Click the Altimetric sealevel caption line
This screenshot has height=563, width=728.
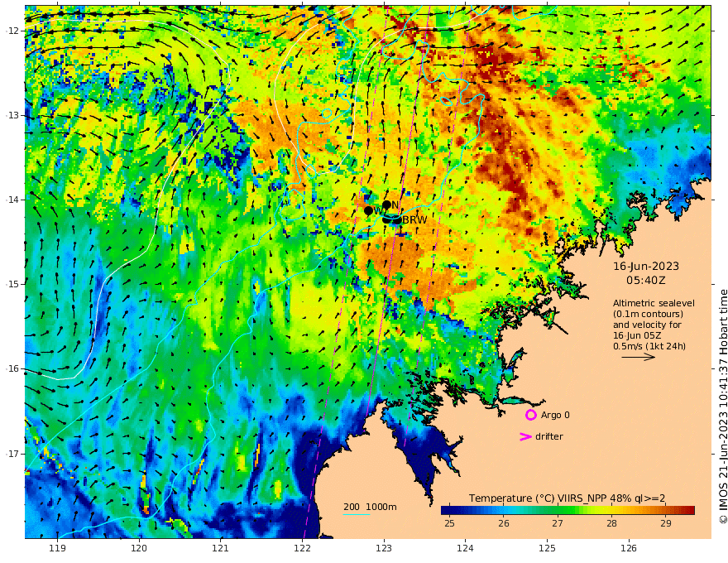[654, 303]
